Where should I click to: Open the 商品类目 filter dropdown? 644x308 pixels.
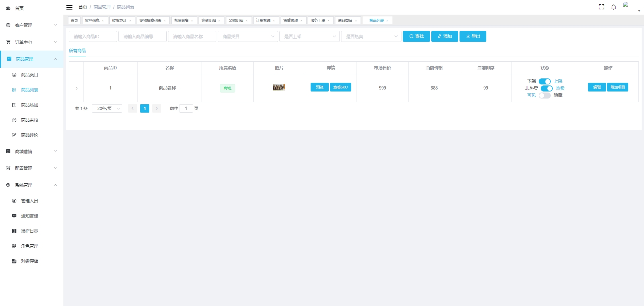(248, 37)
